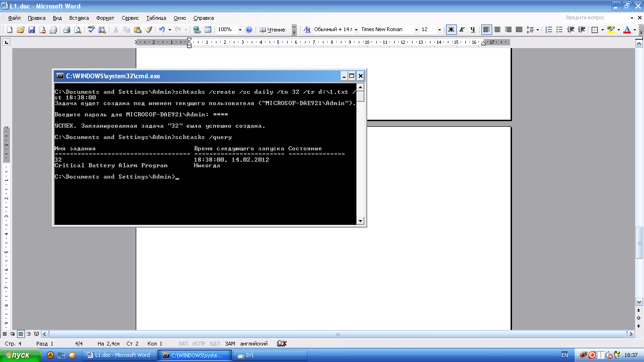
Task: Cut the selection with the scissors icon
Action: tap(116, 30)
